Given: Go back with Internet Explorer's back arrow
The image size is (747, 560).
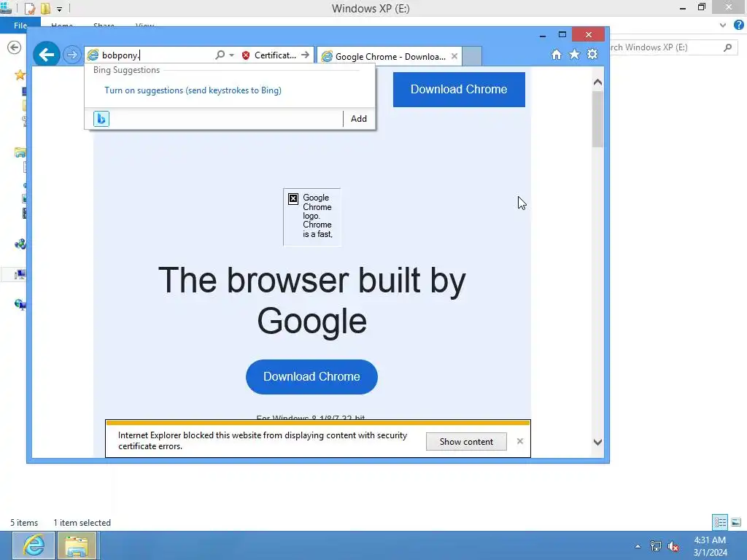Looking at the screenshot, I should [x=46, y=55].
